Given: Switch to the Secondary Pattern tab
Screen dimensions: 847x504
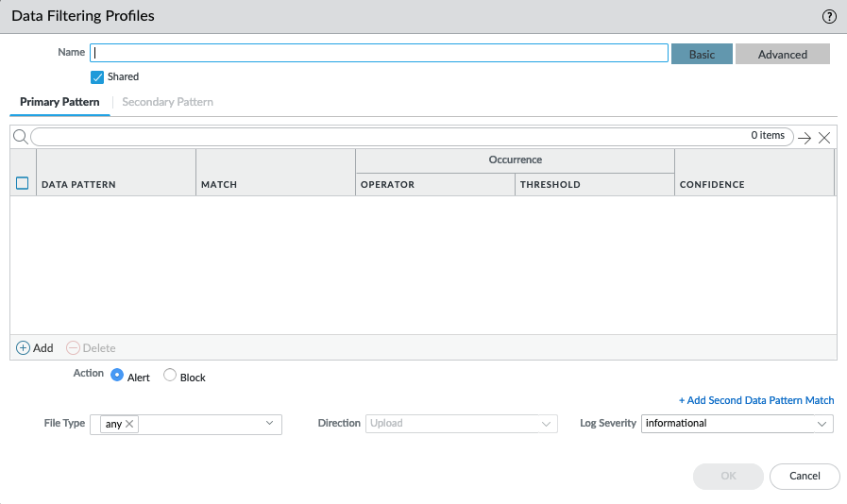Looking at the screenshot, I should (167, 102).
